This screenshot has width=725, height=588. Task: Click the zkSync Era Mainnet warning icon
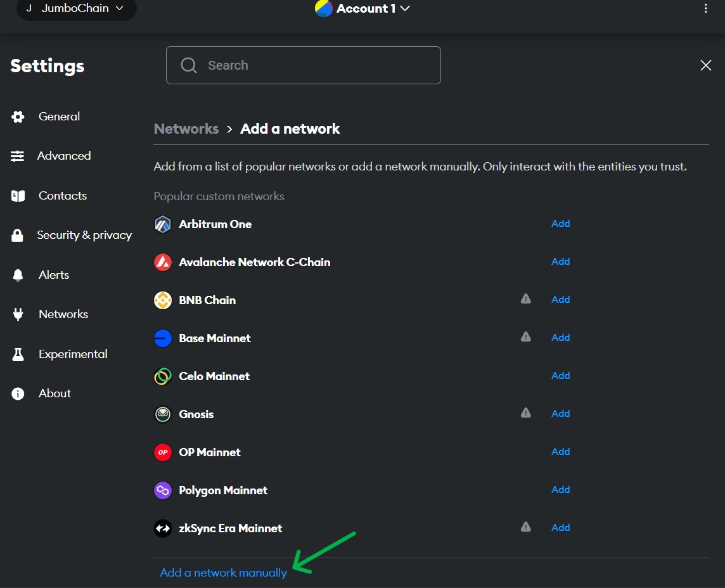click(526, 527)
